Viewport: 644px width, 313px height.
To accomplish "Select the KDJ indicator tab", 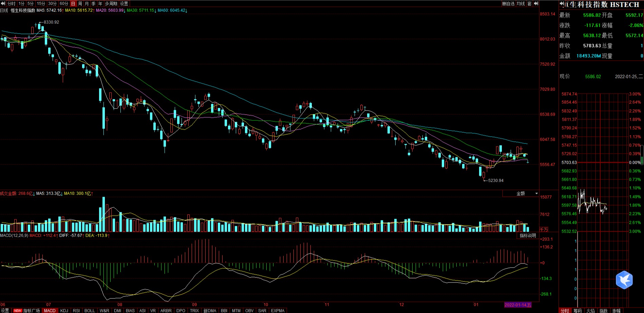I will (x=64, y=311).
